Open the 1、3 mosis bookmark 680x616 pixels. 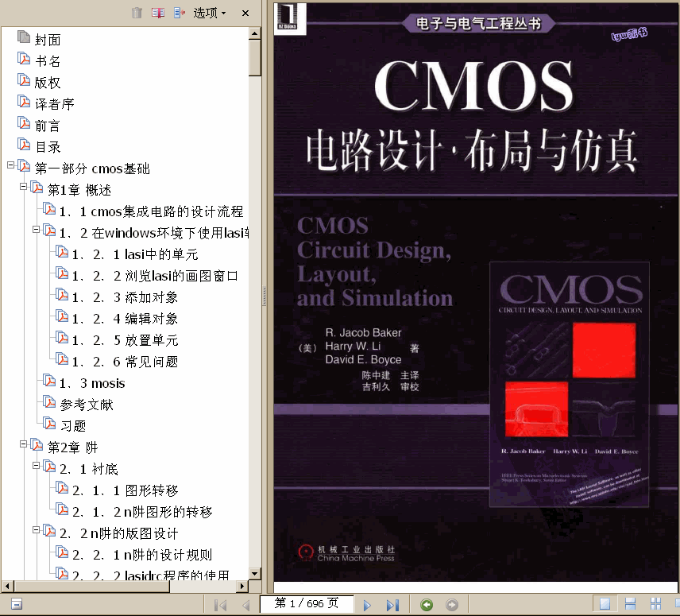[92, 383]
